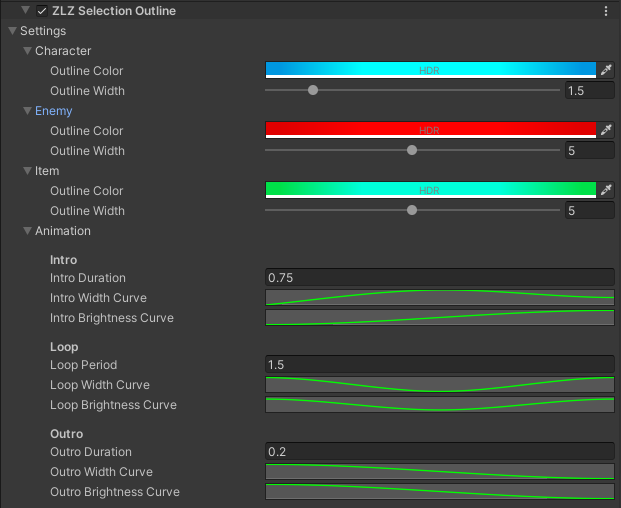Click the Intro Duration field
The height and width of the screenshot is (508, 621).
(440, 278)
